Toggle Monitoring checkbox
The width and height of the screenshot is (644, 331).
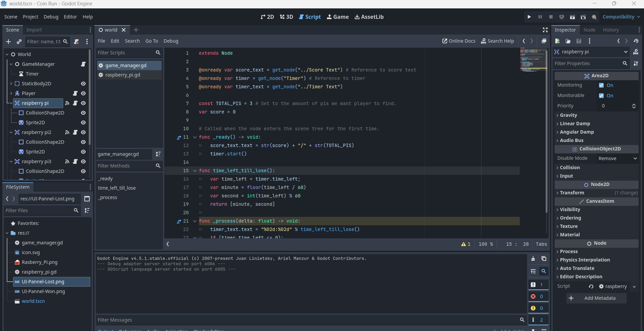601,85
